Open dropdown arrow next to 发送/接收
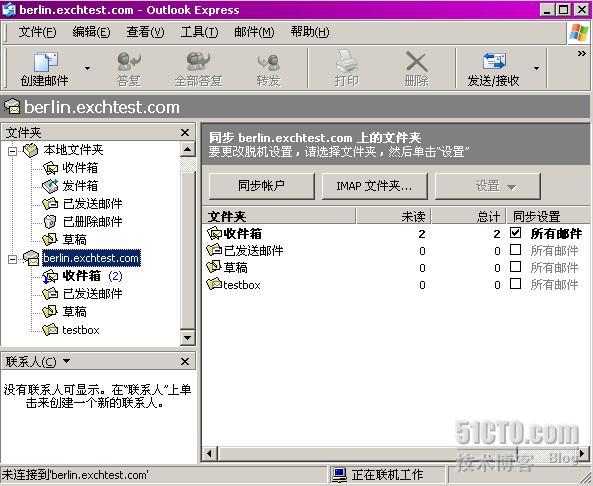The width and height of the screenshot is (593, 486). [536, 68]
